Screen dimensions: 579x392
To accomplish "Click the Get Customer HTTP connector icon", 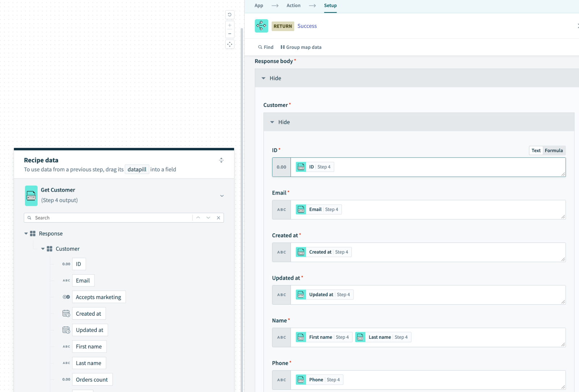I will coord(31,195).
